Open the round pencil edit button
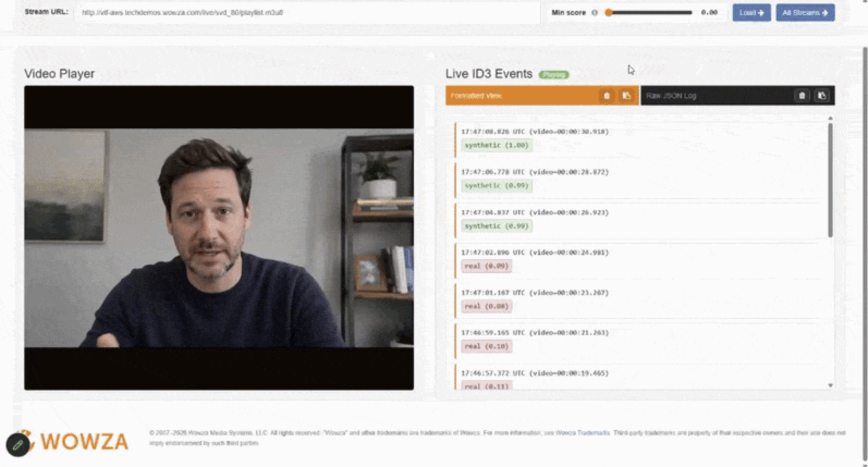 pyautogui.click(x=18, y=445)
